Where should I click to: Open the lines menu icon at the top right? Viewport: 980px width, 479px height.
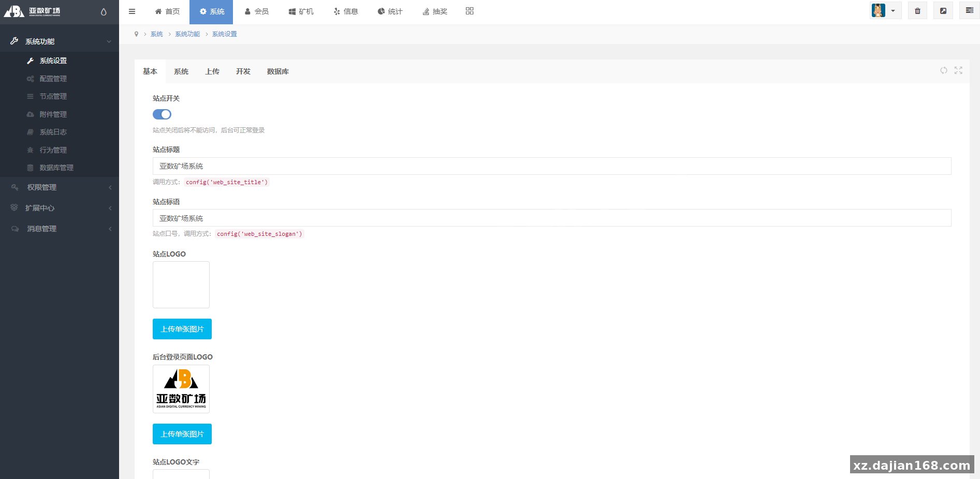(969, 11)
